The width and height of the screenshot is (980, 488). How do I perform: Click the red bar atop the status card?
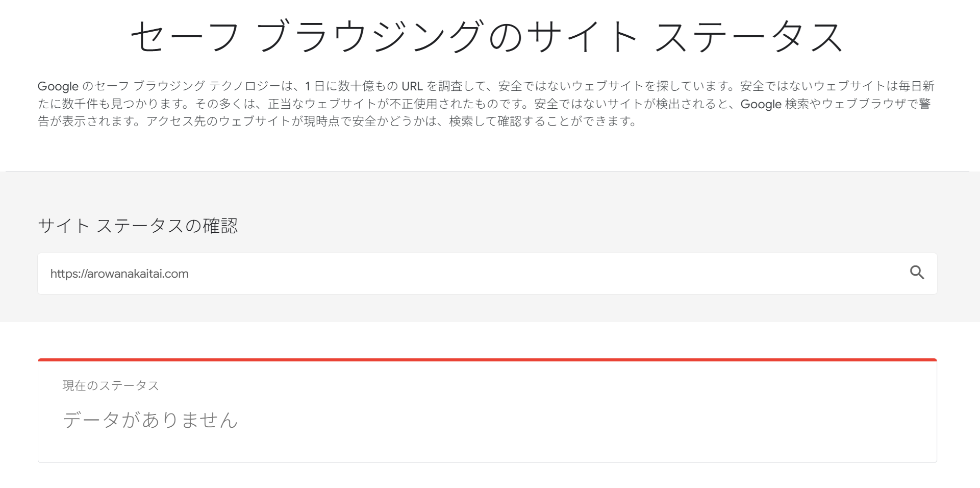click(x=487, y=360)
